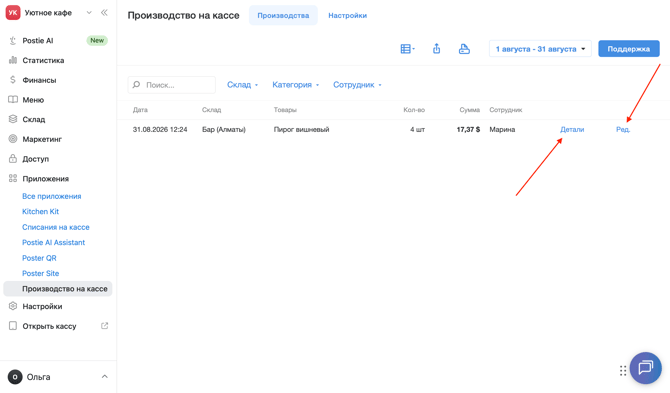This screenshot has width=670, height=393.
Task: Click Открыть кассу in sidebar
Action: 49,326
